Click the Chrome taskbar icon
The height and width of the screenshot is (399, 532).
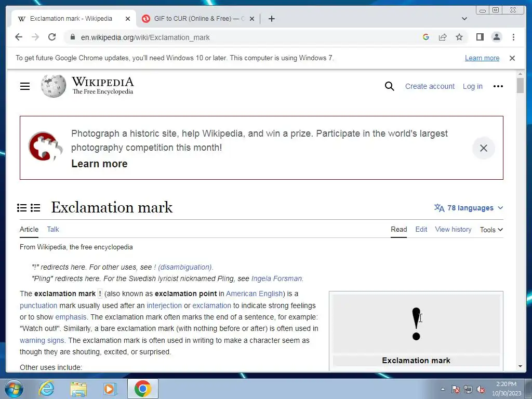[142, 389]
